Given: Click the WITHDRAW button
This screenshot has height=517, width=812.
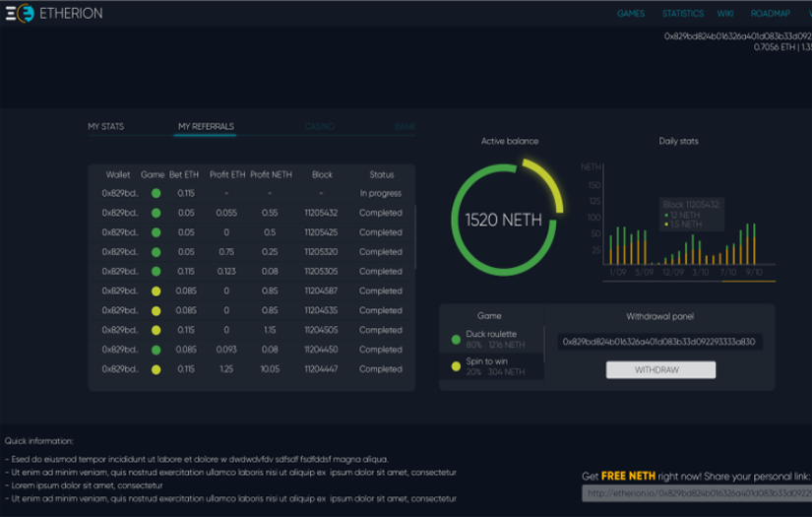Looking at the screenshot, I should 660,370.
